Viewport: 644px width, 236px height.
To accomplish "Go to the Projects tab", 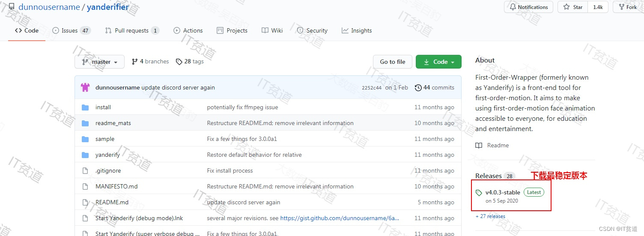I will click(x=232, y=30).
